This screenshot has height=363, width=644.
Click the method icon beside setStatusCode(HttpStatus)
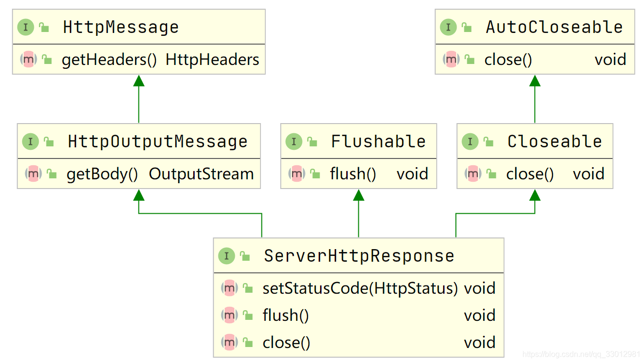229,288
